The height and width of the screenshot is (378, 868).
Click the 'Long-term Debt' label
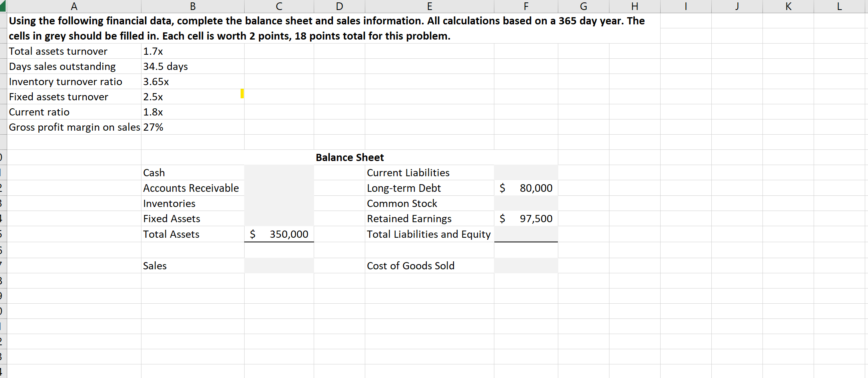(404, 188)
